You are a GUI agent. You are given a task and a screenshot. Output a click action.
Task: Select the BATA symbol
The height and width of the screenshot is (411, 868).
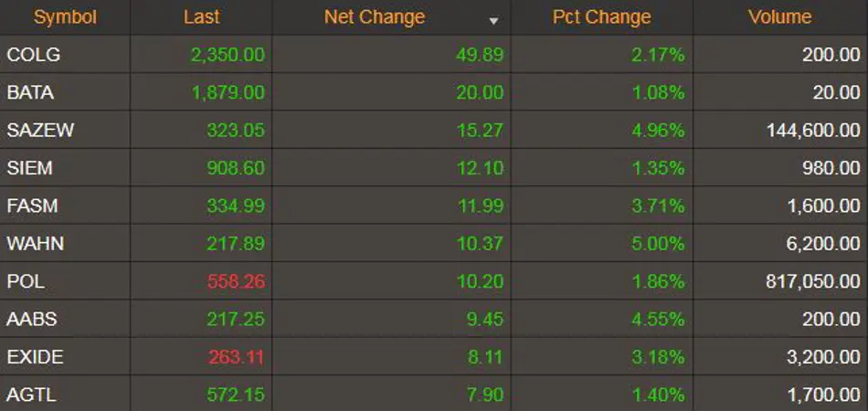pos(30,92)
